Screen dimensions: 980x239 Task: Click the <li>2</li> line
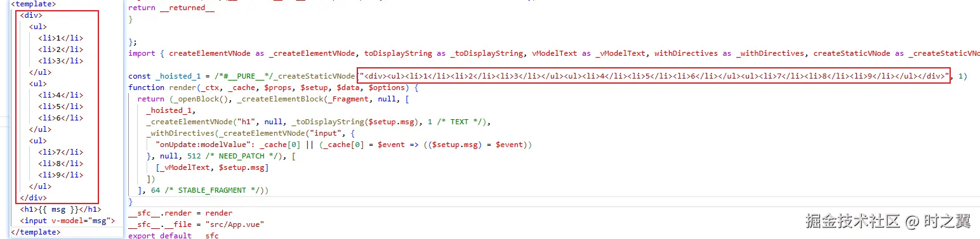[x=60, y=49]
